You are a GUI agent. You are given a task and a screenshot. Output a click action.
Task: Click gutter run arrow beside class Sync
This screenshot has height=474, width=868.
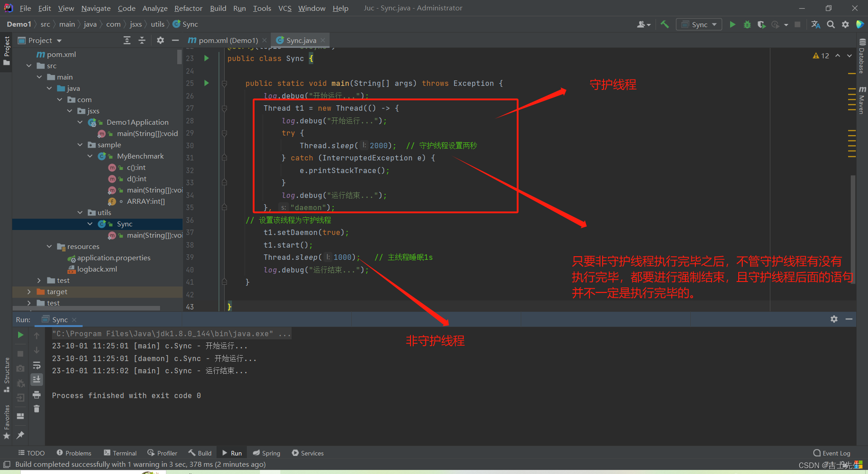[207, 58]
